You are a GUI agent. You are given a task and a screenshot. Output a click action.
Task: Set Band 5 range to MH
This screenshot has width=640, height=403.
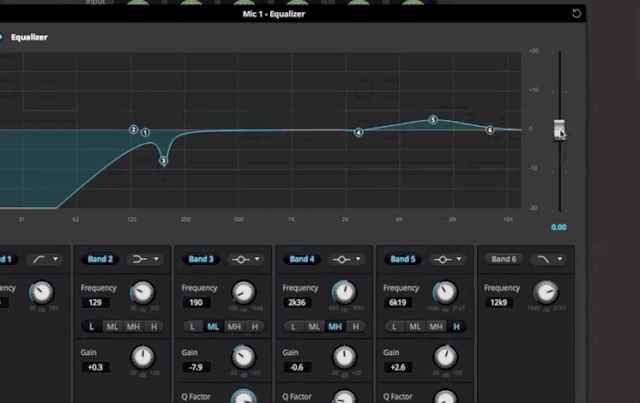click(436, 327)
